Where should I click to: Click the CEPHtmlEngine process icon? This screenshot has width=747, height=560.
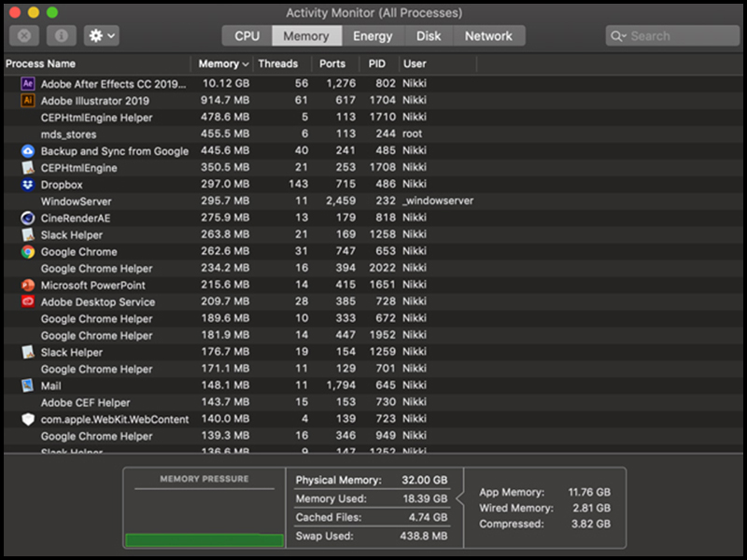tap(28, 168)
